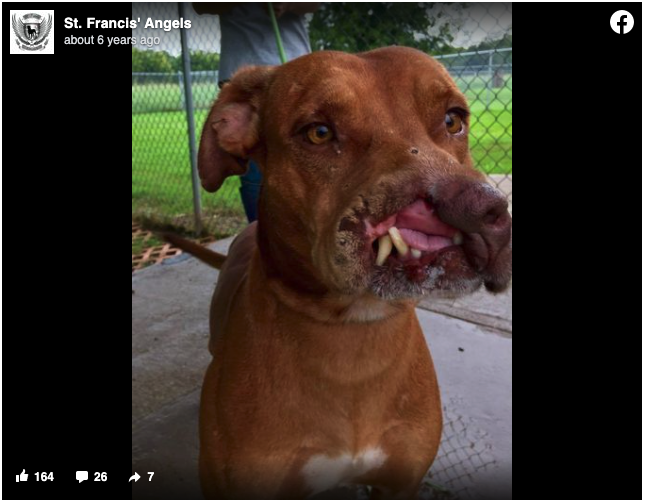Click the comment speech bubble icon
The height and width of the screenshot is (504, 646).
point(82,477)
